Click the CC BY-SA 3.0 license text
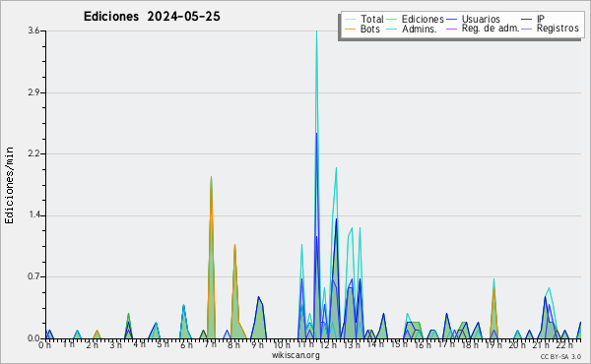 pos(560,356)
